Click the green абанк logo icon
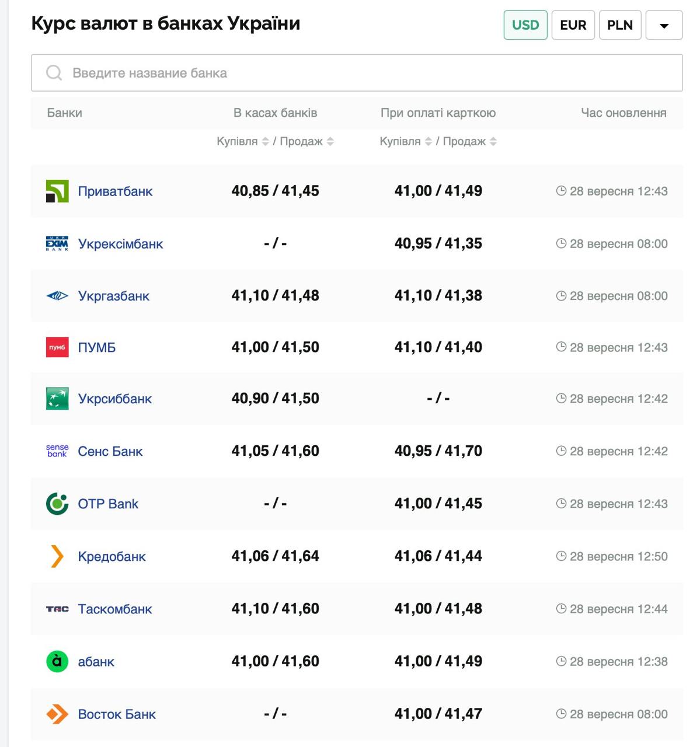 57,661
